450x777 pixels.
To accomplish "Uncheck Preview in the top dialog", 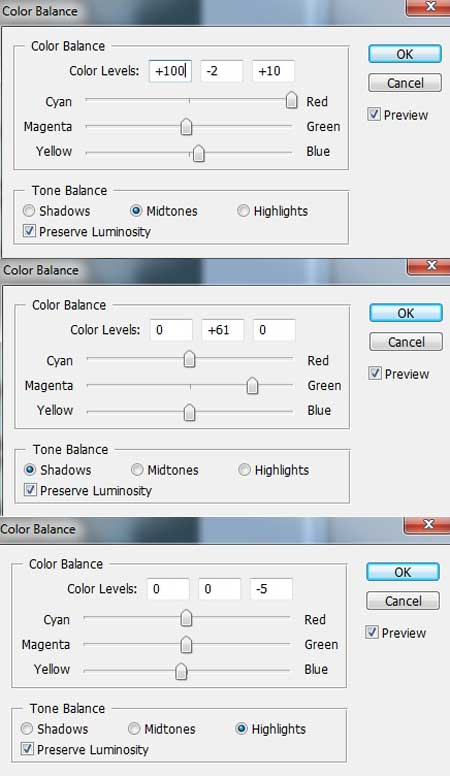I will (x=374, y=114).
